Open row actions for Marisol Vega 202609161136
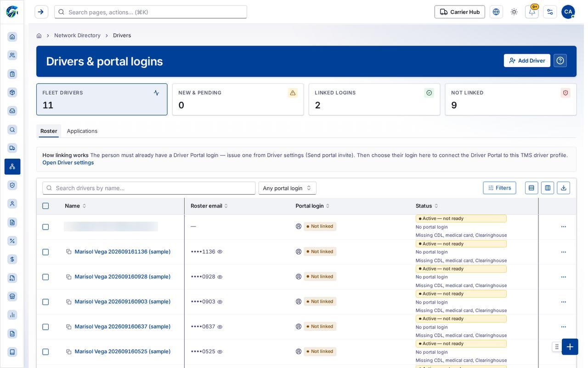The image size is (588, 368). (x=564, y=252)
